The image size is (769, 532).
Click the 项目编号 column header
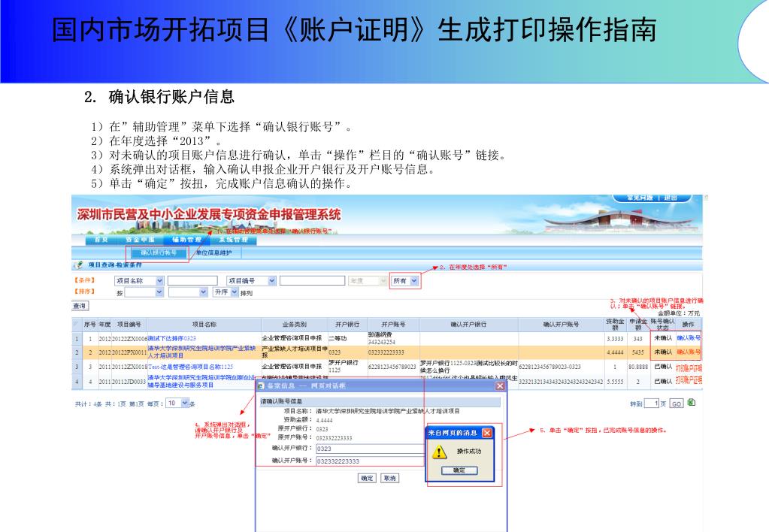129,325
